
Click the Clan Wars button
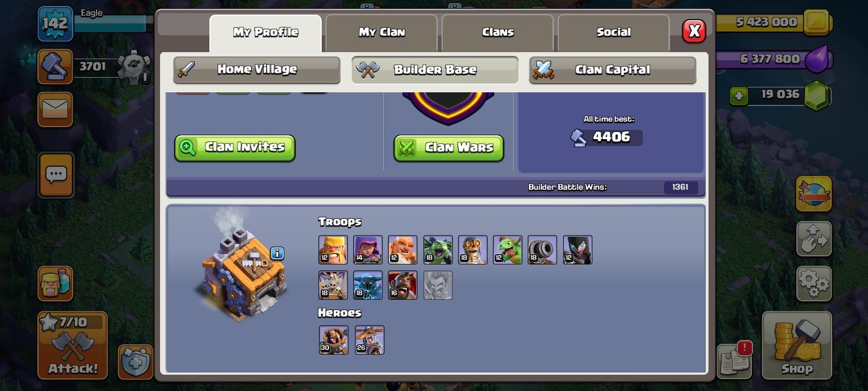(x=449, y=148)
